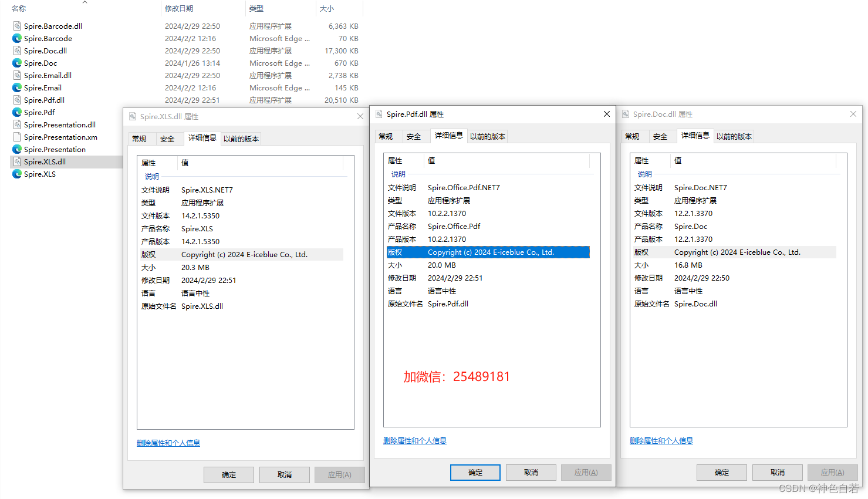Click the Spire.Presentation.xm file icon
This screenshot has width=868, height=499.
[x=17, y=137]
